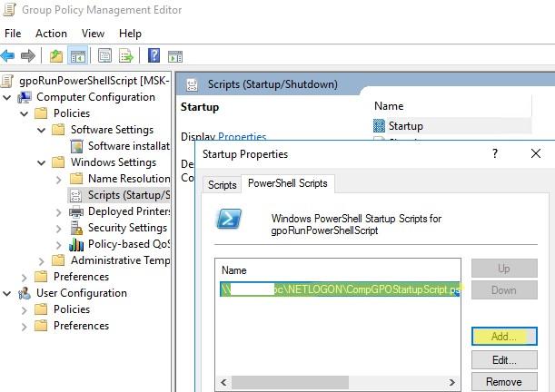Expand Preferences under Computer Configuration
Screen dimensions: 555x392
(x=24, y=278)
